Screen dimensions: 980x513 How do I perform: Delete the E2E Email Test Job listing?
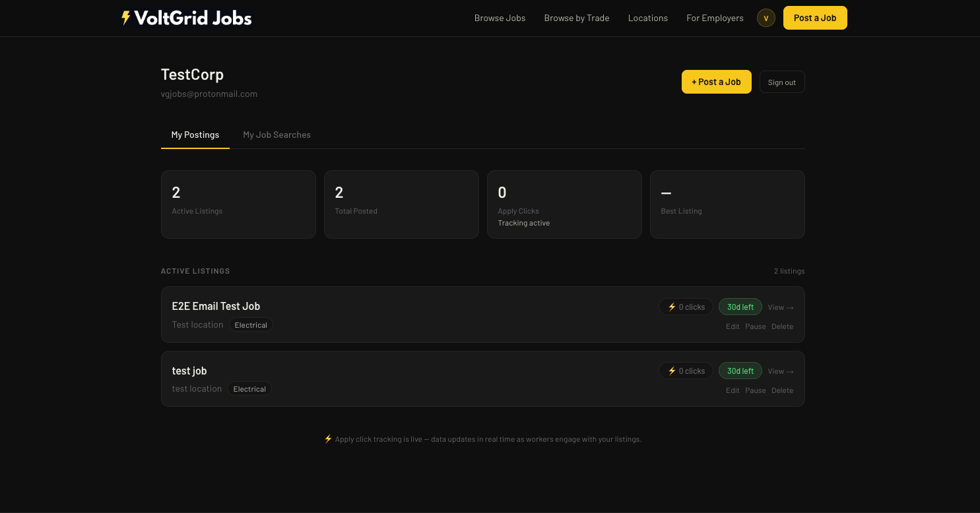click(783, 326)
